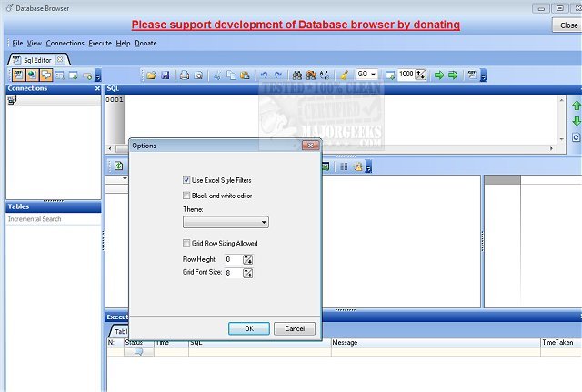The height and width of the screenshot is (392, 582).
Task: Open the Connections menu
Action: 65,43
